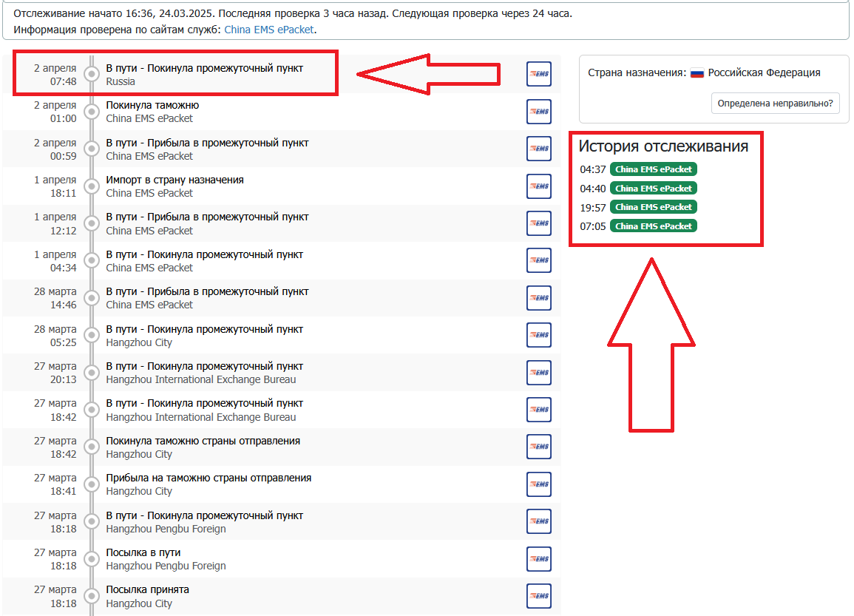Click EMS icon for 1 апреля 04:34 row
The image size is (854, 616).
[x=539, y=260]
